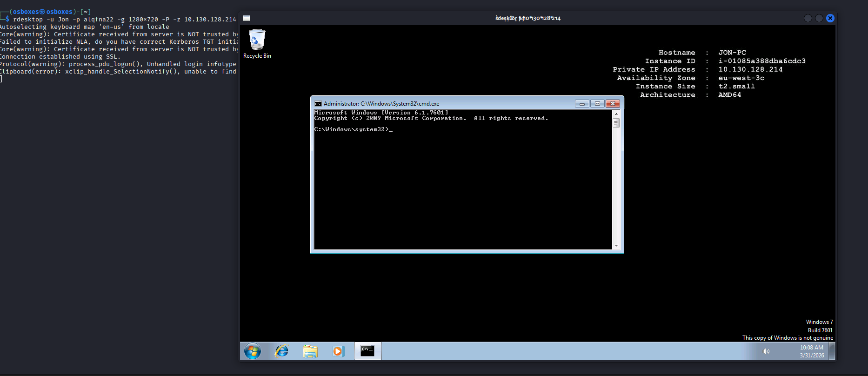The width and height of the screenshot is (868, 376).
Task: Click cmd window title bar system icon
Action: (318, 104)
